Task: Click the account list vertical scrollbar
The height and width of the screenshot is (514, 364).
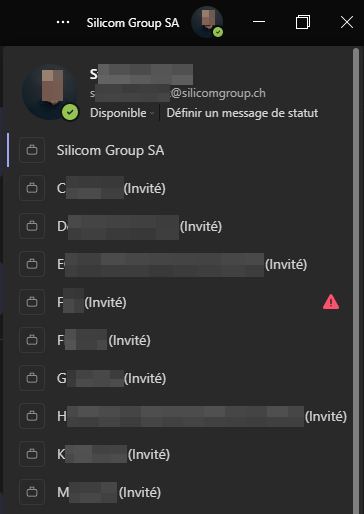Action: pos(356,280)
